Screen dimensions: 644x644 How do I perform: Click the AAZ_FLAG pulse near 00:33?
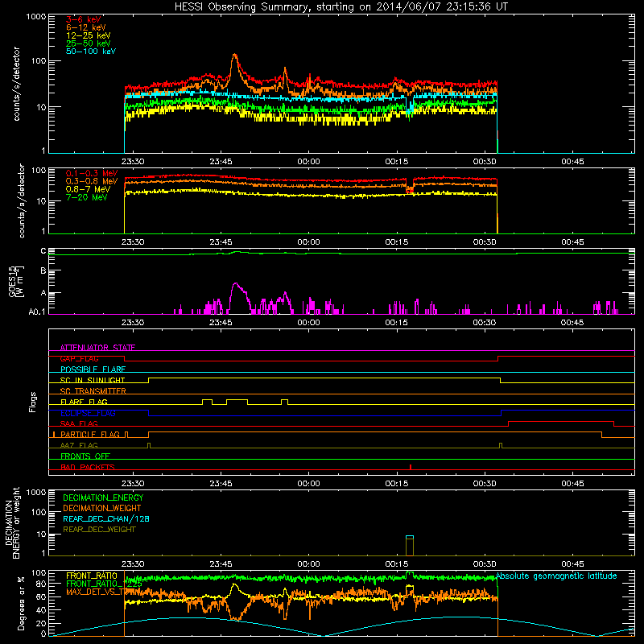501,445
